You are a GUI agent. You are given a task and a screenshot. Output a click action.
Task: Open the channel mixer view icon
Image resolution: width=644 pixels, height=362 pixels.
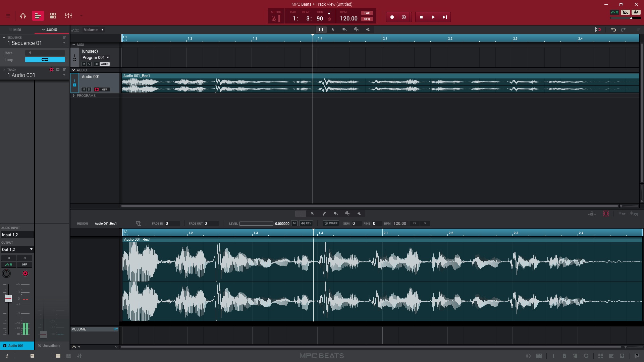tap(68, 16)
